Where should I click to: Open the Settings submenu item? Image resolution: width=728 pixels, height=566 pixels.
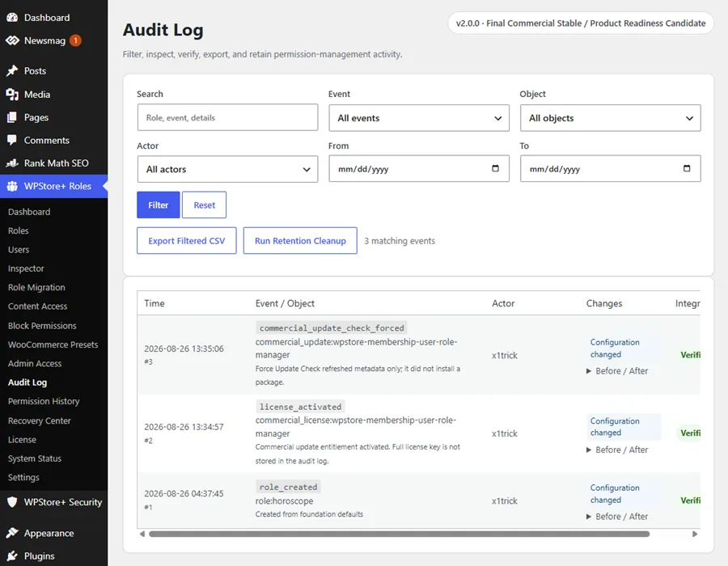click(23, 477)
